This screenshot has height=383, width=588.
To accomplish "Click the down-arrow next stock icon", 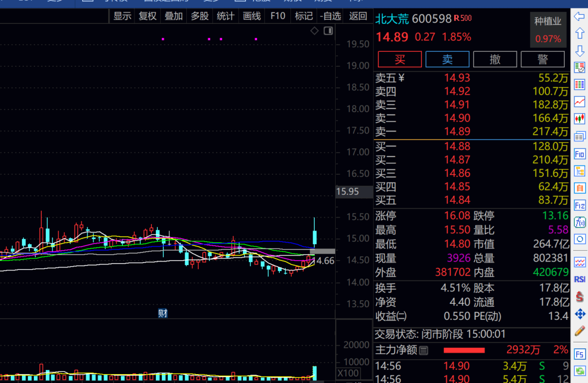I will (x=580, y=51).
